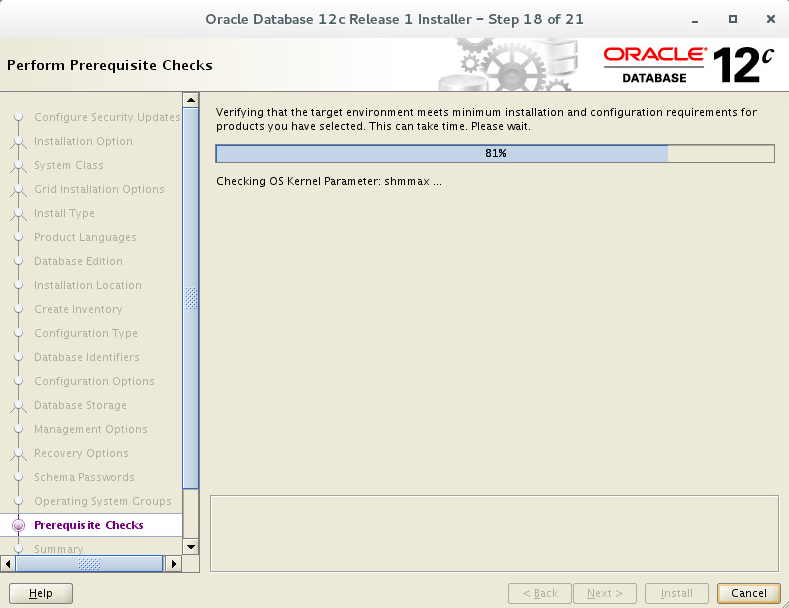
Task: Select Database Edition step
Action: pos(78,261)
